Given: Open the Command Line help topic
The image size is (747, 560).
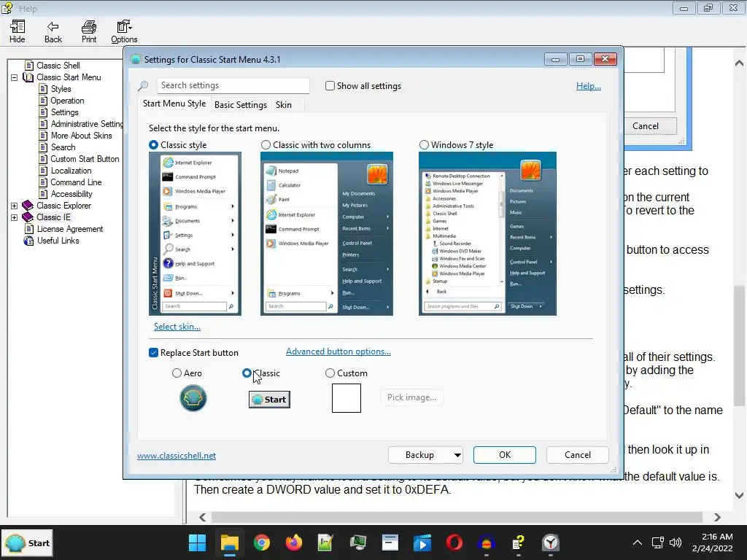Looking at the screenshot, I should pos(76,182).
